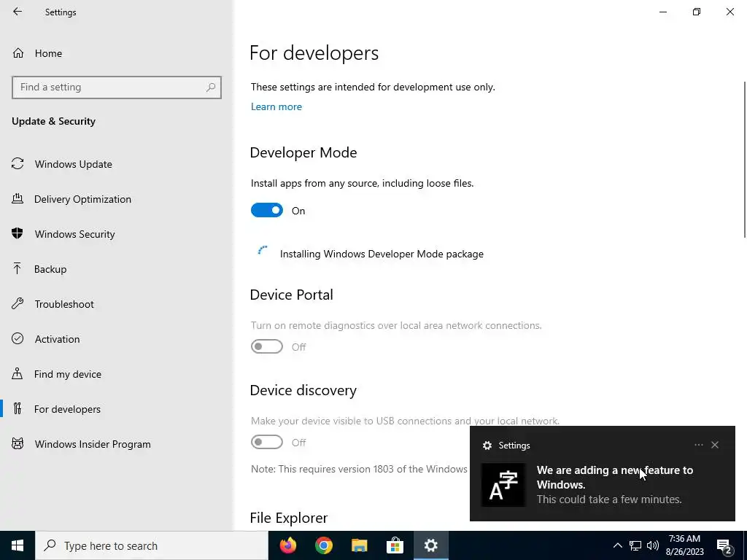Click the Windows Update refresh icon
The height and width of the screenshot is (560, 747).
coord(18,164)
